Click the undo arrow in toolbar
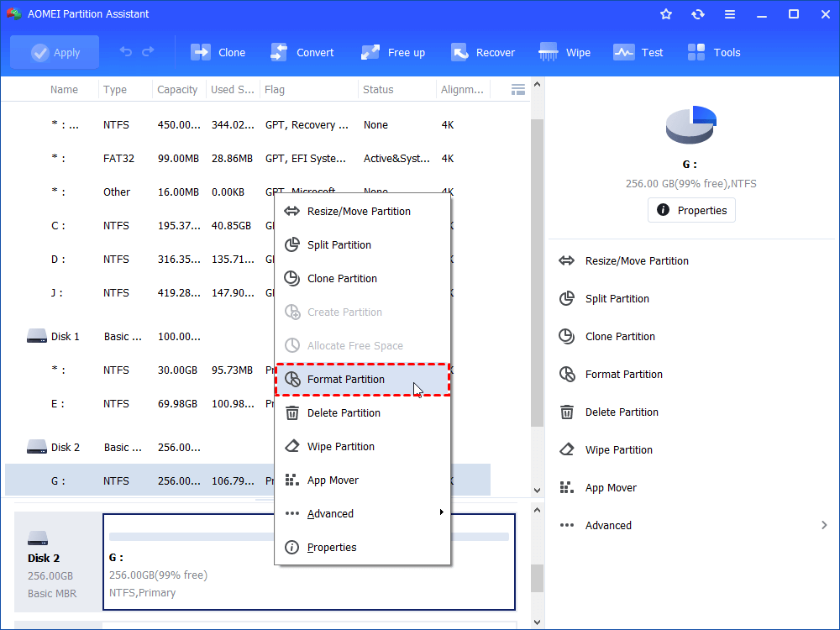This screenshot has width=840, height=630. click(126, 52)
